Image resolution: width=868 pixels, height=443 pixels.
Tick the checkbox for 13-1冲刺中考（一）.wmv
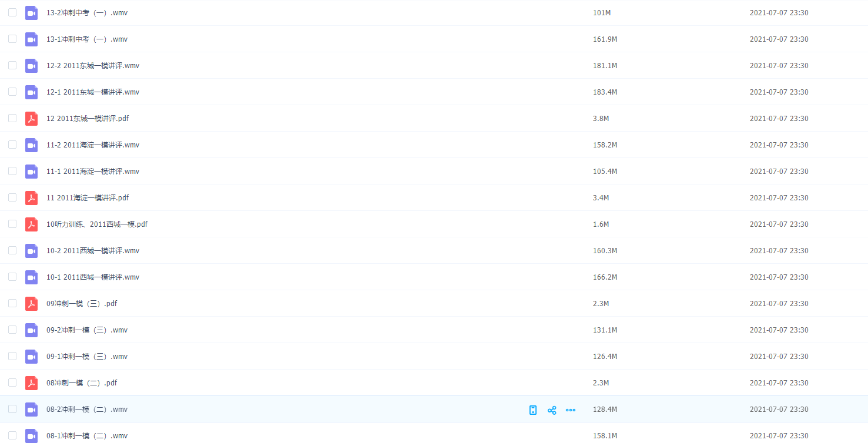click(12, 39)
